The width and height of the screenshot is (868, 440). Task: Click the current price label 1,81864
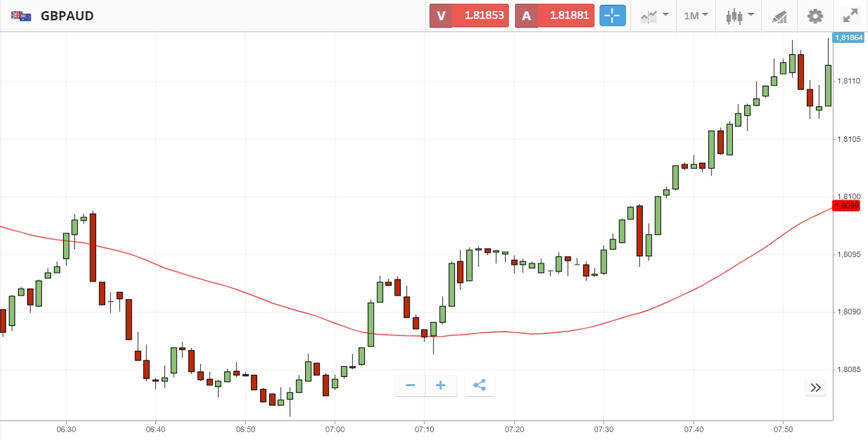pos(849,38)
